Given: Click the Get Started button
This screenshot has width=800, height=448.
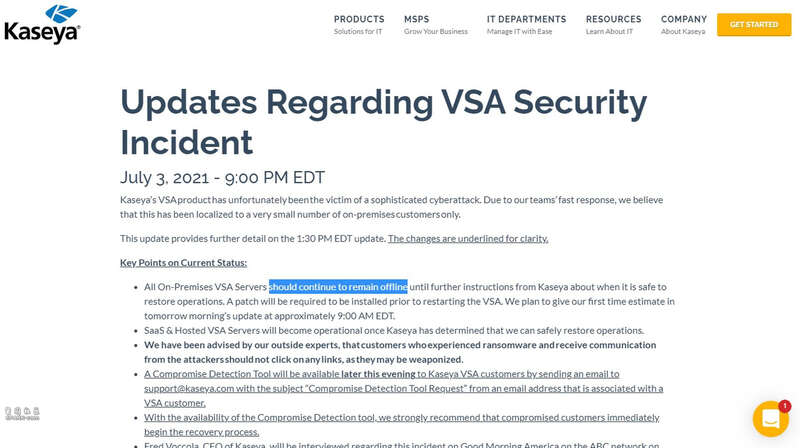Looking at the screenshot, I should (x=754, y=24).
